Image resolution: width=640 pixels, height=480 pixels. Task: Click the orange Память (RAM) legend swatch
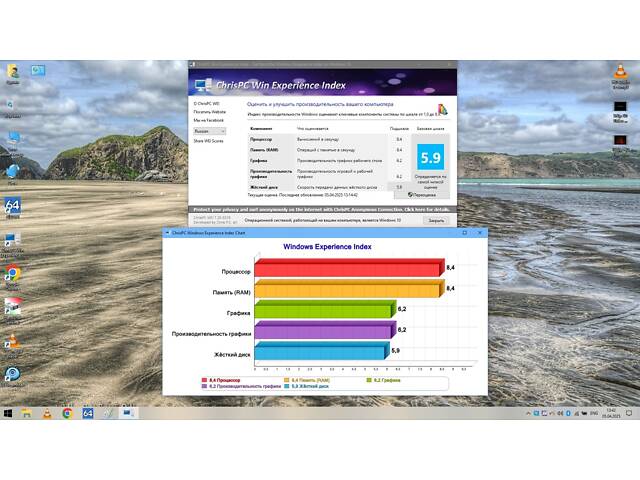tap(287, 380)
